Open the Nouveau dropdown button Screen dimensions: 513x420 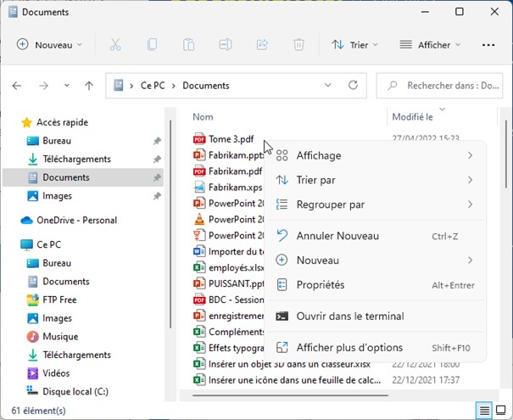50,44
